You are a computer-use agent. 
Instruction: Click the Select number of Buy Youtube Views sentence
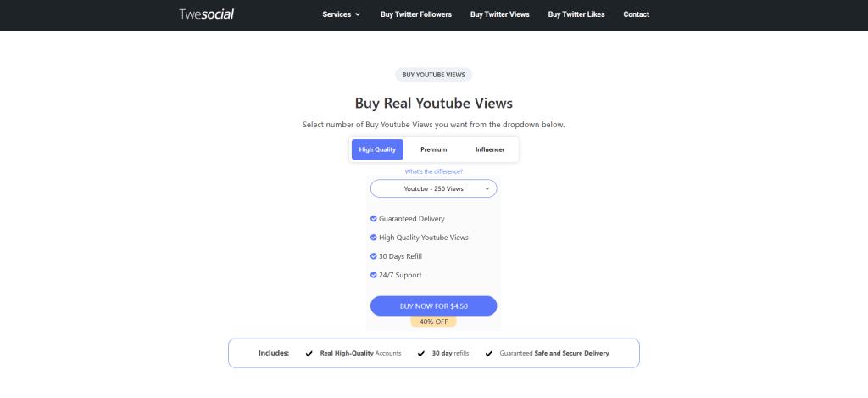pyautogui.click(x=433, y=125)
